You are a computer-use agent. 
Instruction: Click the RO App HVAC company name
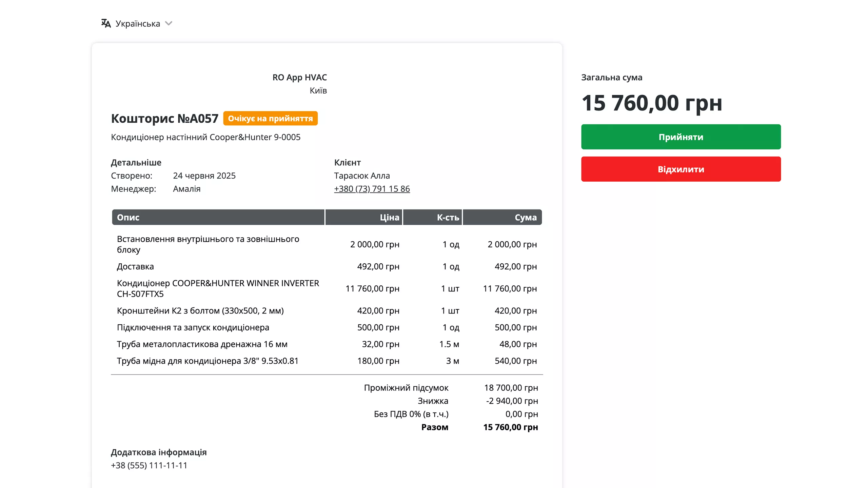pyautogui.click(x=299, y=77)
